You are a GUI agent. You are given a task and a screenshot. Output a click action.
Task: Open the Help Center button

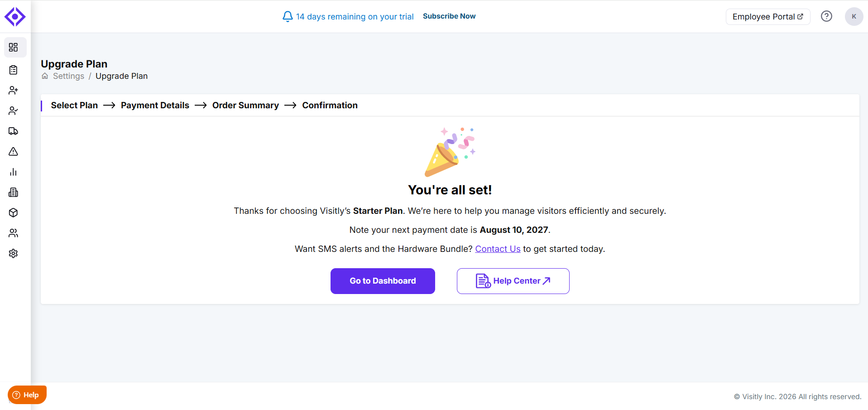(x=513, y=281)
